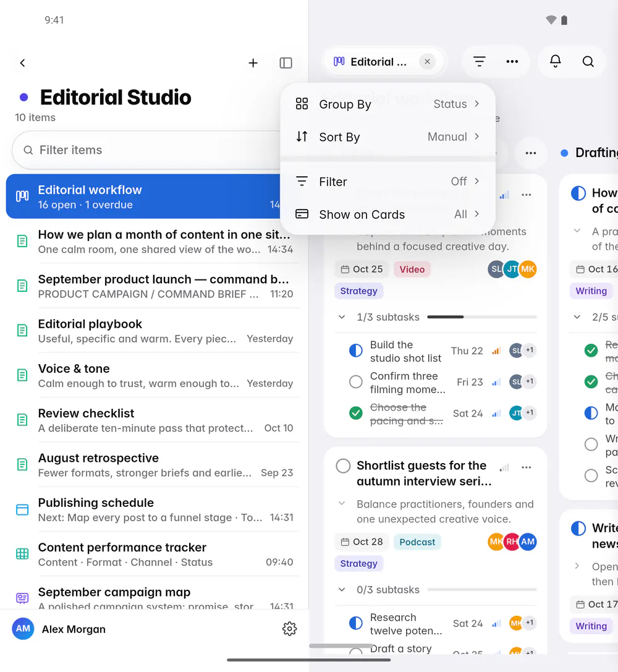
Task: Collapse the 0/3 subtasks section
Action: point(342,590)
